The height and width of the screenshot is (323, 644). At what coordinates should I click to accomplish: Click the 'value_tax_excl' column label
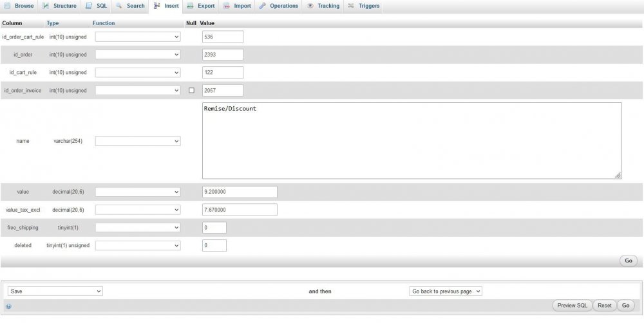[23, 210]
